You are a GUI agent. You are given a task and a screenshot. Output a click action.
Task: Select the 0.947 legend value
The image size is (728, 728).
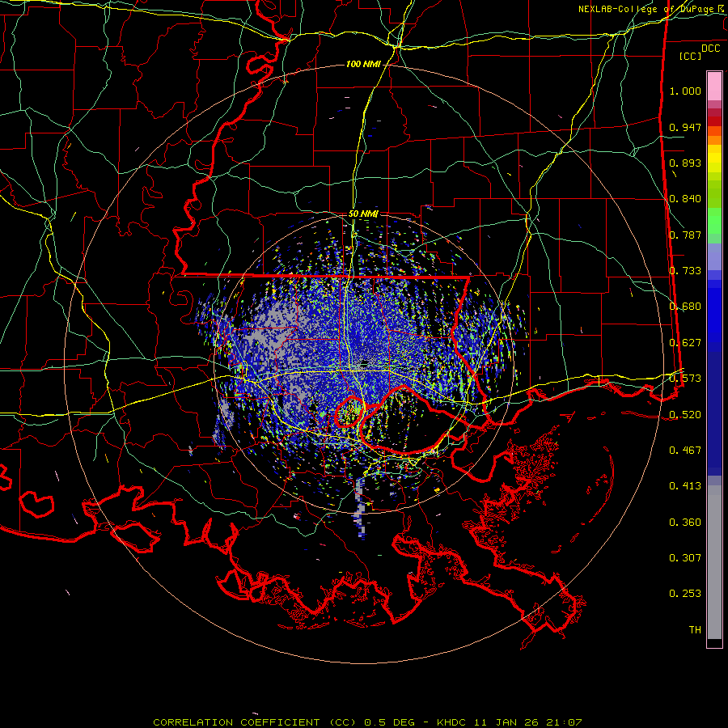pos(685,127)
